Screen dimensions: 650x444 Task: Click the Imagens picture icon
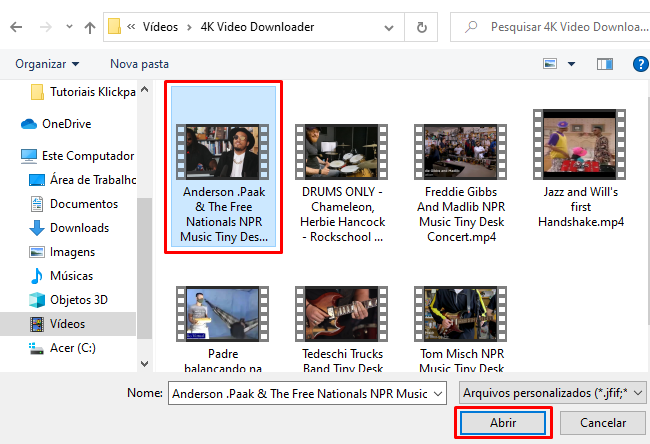37,252
